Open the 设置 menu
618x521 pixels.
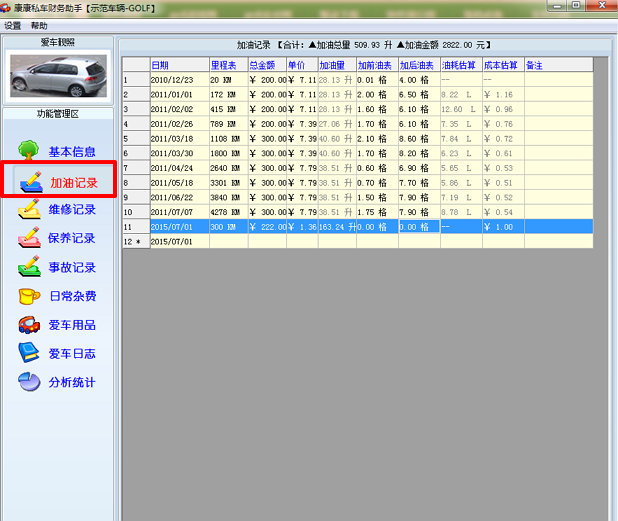(x=12, y=26)
